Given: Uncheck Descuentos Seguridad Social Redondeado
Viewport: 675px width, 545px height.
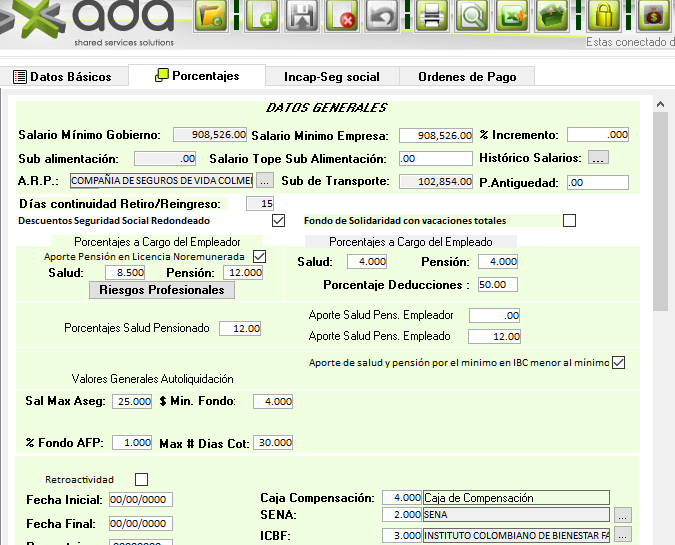Looking at the screenshot, I should click(279, 221).
